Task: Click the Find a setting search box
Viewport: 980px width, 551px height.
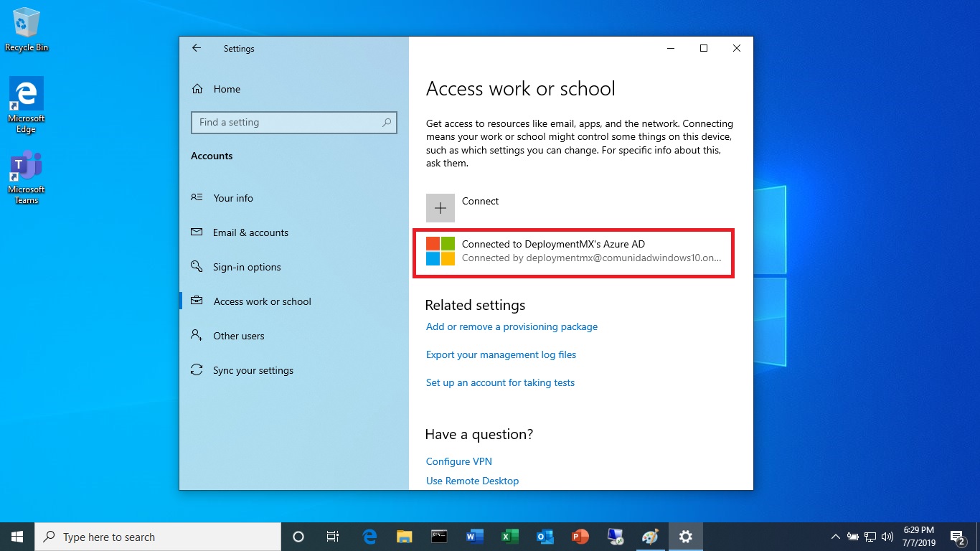Action: click(287, 123)
